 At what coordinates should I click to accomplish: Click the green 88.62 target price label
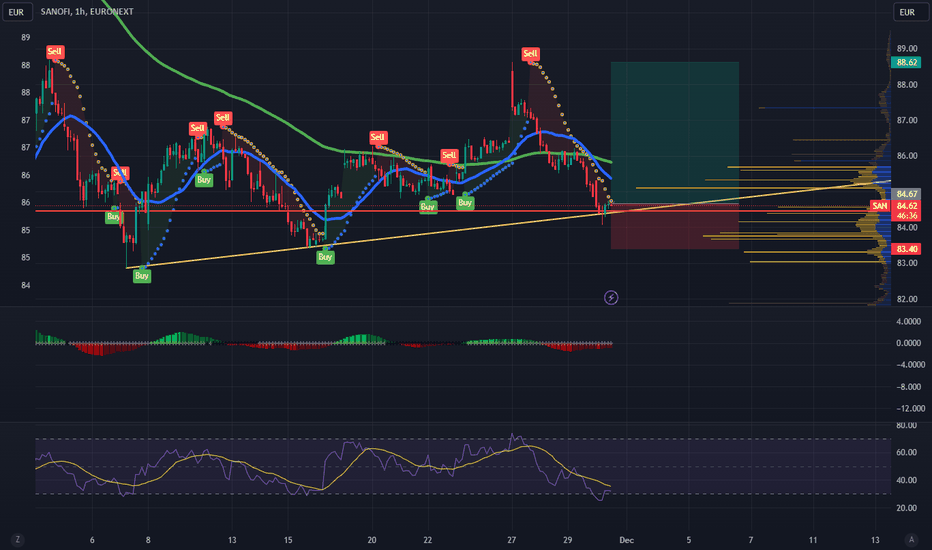[906, 62]
